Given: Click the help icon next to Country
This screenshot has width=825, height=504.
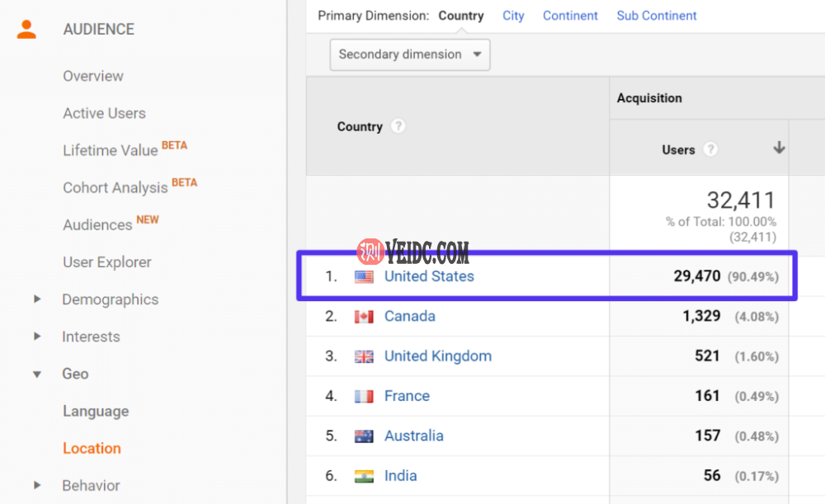Looking at the screenshot, I should click(398, 126).
